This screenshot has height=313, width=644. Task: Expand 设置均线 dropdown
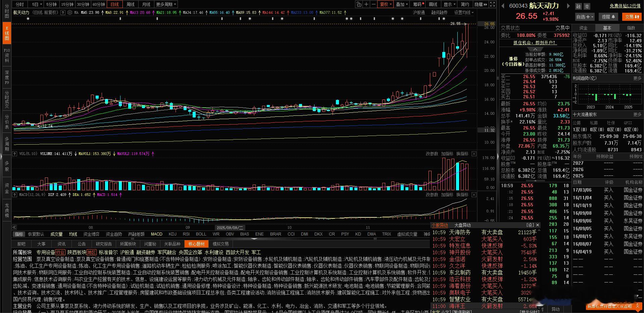464,12
